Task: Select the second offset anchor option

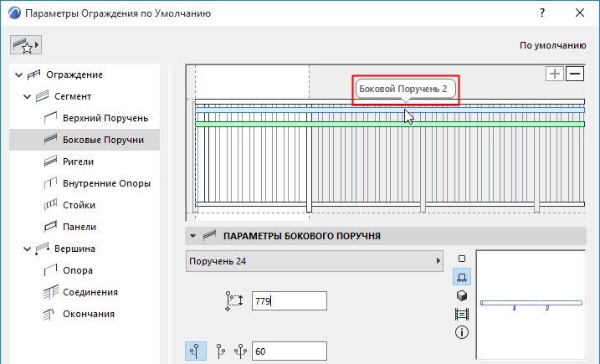Action: coord(220,351)
